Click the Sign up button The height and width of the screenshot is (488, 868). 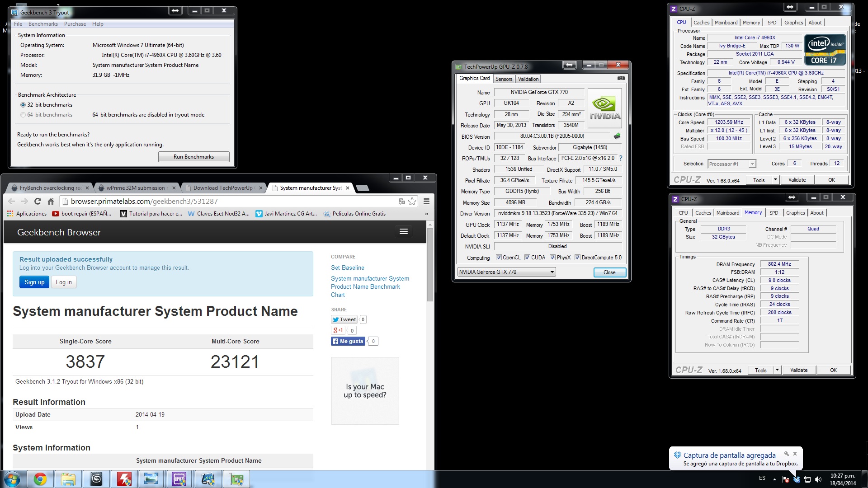34,282
